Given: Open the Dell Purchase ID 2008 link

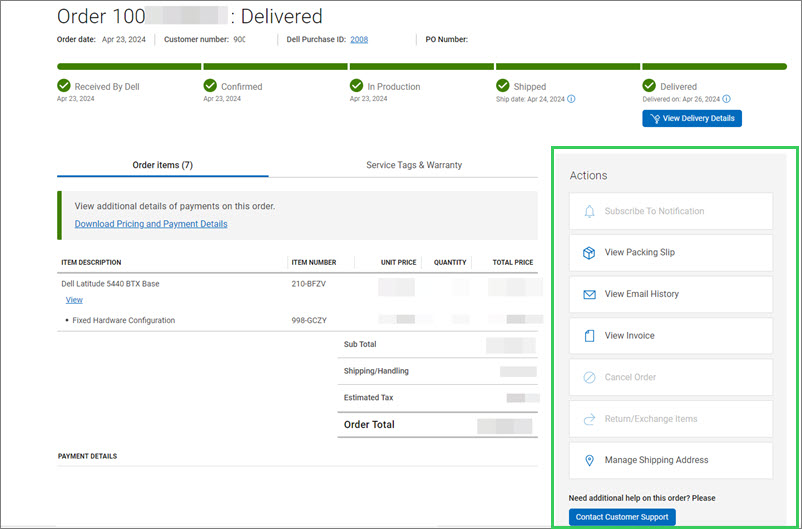Looking at the screenshot, I should (359, 40).
